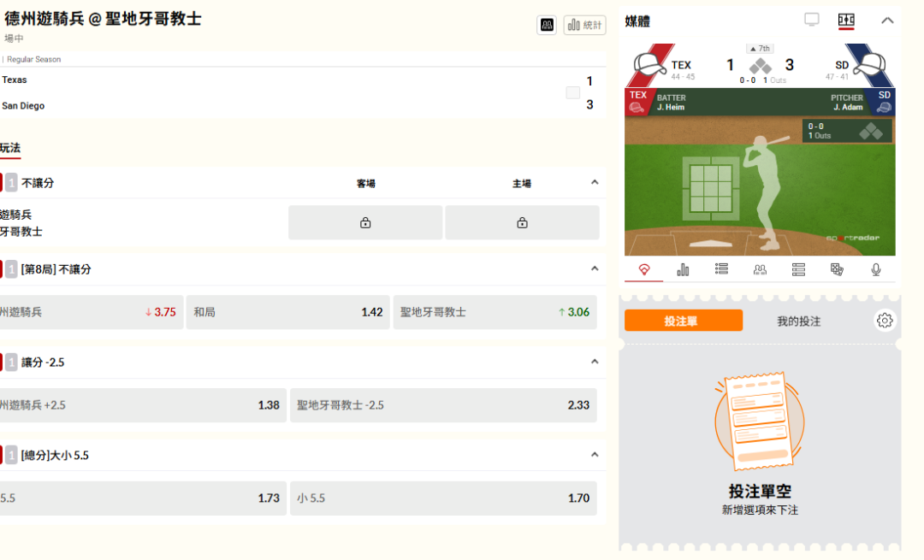Click the Regular Season label
The image size is (924, 560).
pyautogui.click(x=33, y=60)
